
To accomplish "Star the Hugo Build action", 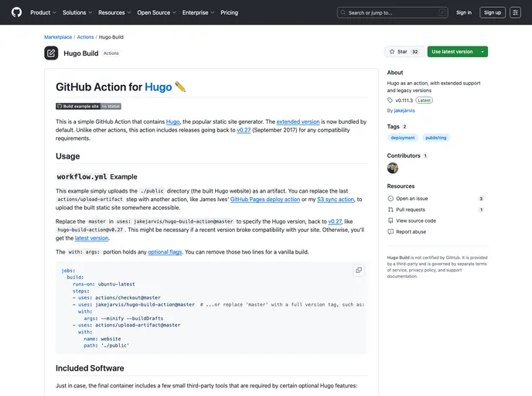I will point(404,52).
